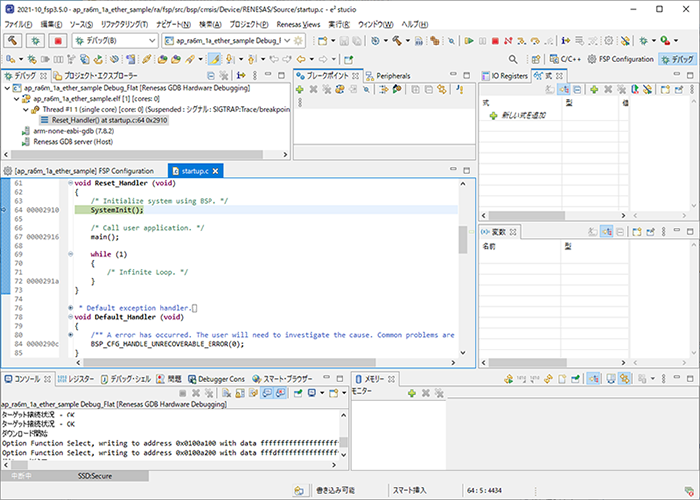The height and width of the screenshot is (500, 700).
Task: Click the launch configuration gear icon
Action: 298,41
